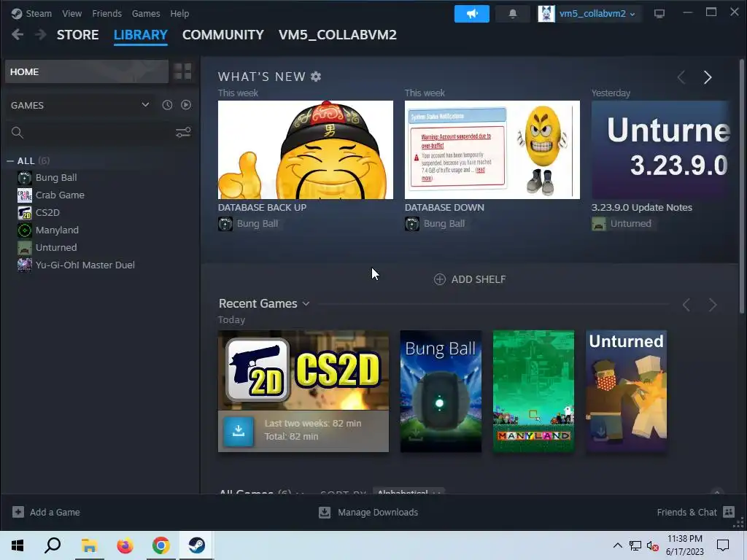Switch to the STORE tab
Screen dimensions: 747x560
coord(77,35)
